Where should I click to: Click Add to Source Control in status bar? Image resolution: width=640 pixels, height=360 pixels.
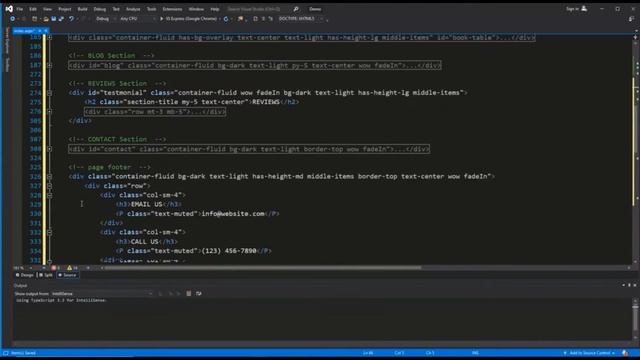589,353
